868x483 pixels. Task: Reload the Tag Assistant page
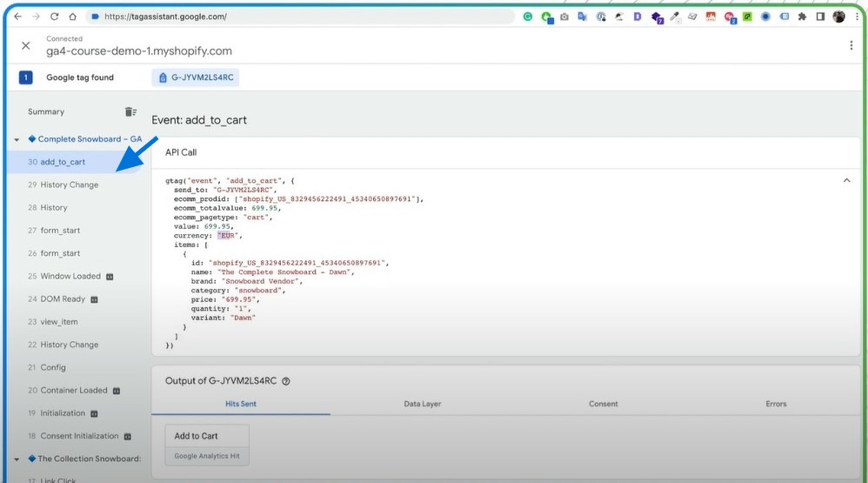54,17
